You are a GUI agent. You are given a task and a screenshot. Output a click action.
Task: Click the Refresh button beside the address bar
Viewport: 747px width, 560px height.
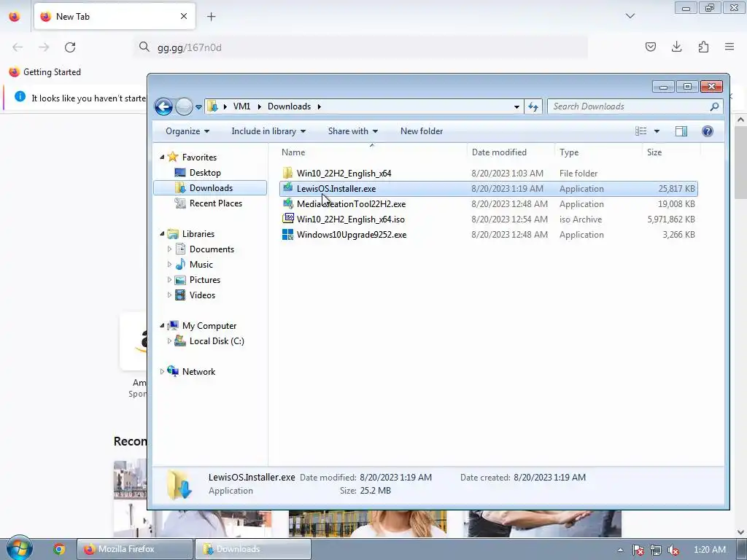click(x=533, y=106)
